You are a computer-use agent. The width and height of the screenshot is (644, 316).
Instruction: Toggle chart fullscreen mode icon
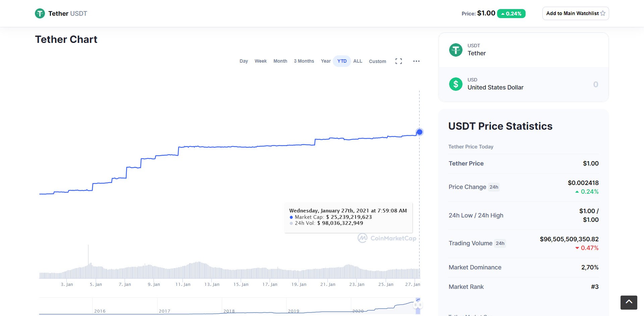point(398,61)
